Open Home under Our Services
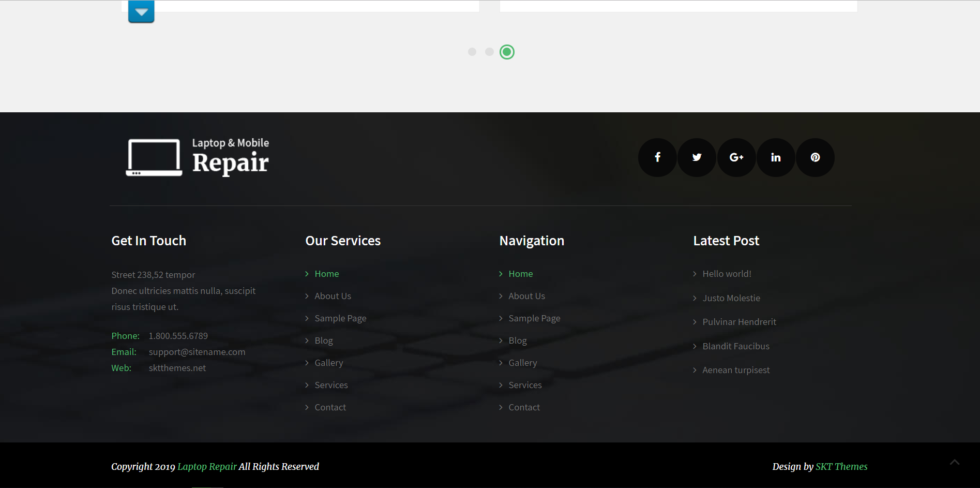Image resolution: width=980 pixels, height=488 pixels. pos(326,274)
